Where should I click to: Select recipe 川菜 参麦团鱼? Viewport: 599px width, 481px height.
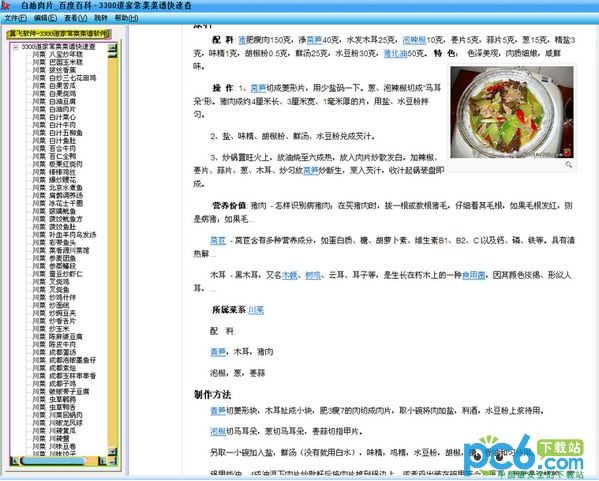(54, 258)
